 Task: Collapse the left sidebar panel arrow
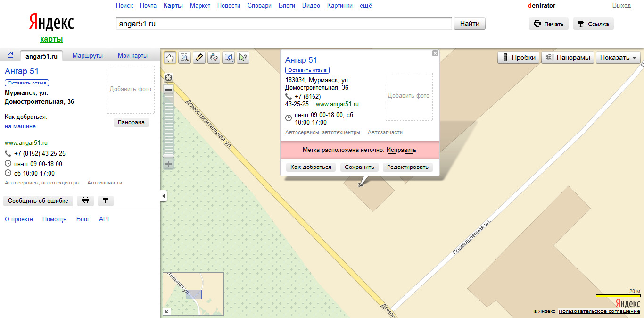click(x=164, y=196)
